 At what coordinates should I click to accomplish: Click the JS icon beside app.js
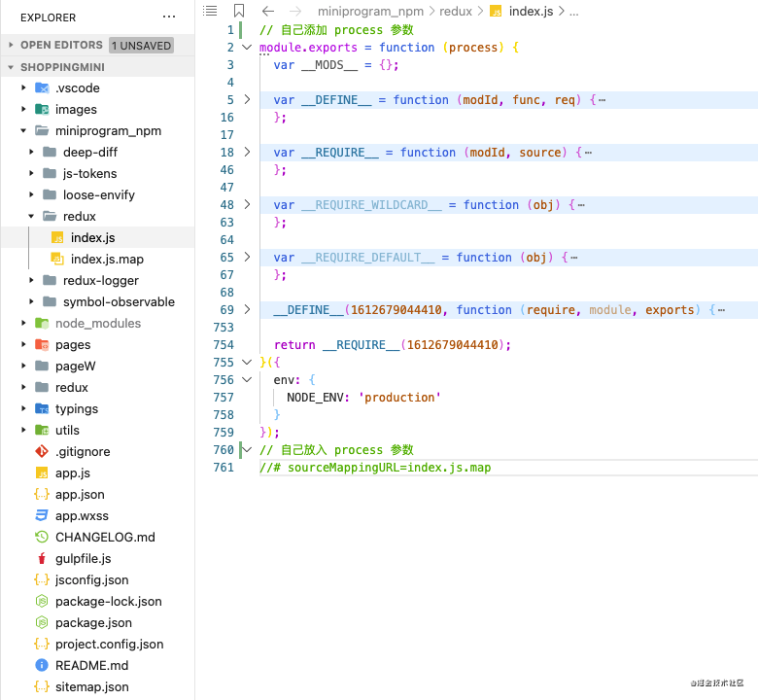coord(42,472)
